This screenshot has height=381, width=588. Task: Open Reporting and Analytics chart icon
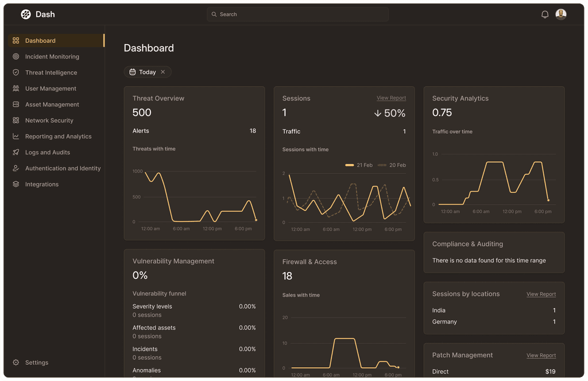[x=16, y=137]
